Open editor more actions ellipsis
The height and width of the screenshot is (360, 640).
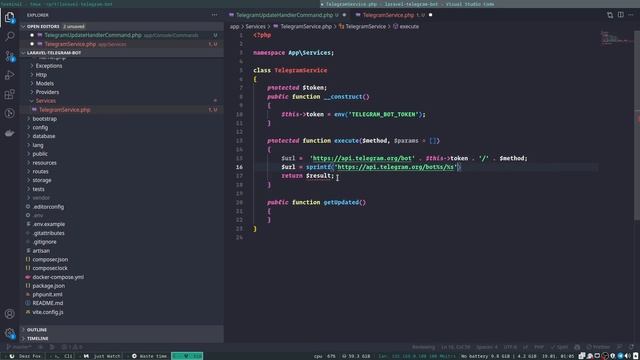(x=631, y=15)
